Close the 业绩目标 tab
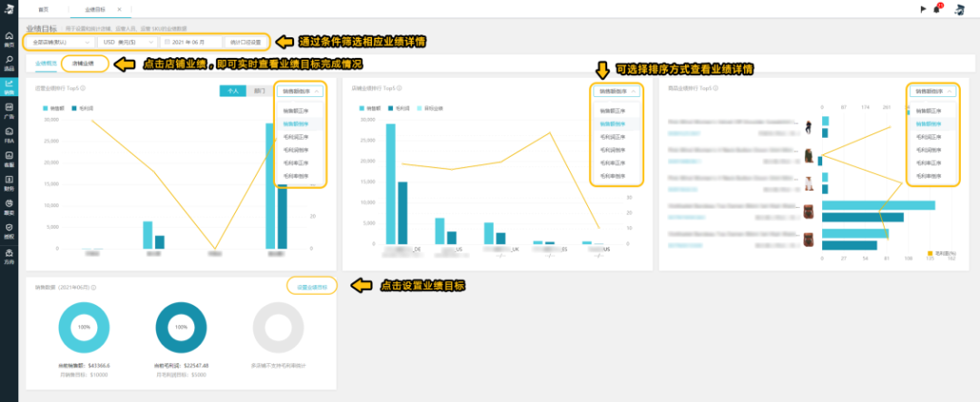Image resolution: width=980 pixels, height=402 pixels. (x=120, y=9)
